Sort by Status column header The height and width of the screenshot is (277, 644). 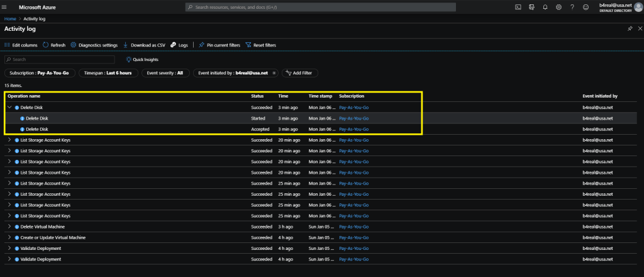pos(257,96)
